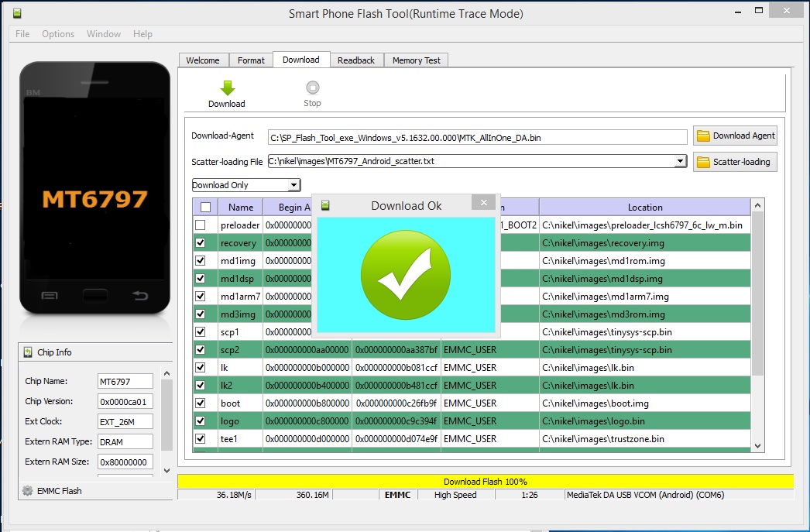
Task: Close the Download Ok dialog
Action: click(x=483, y=204)
